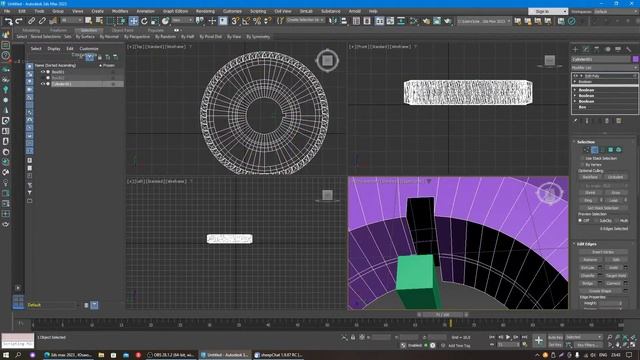Choose the Select and Rotate tool
This screenshot has width=640, height=360.
144,21
